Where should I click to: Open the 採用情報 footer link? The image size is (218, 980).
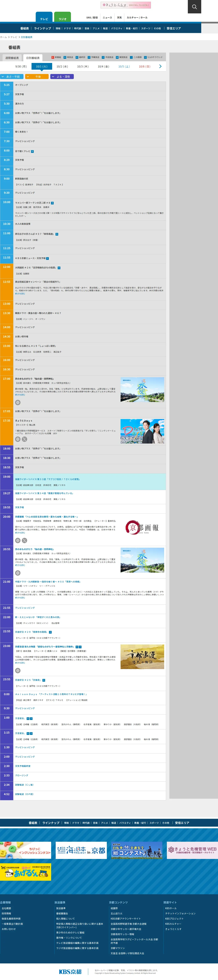click(7, 913)
